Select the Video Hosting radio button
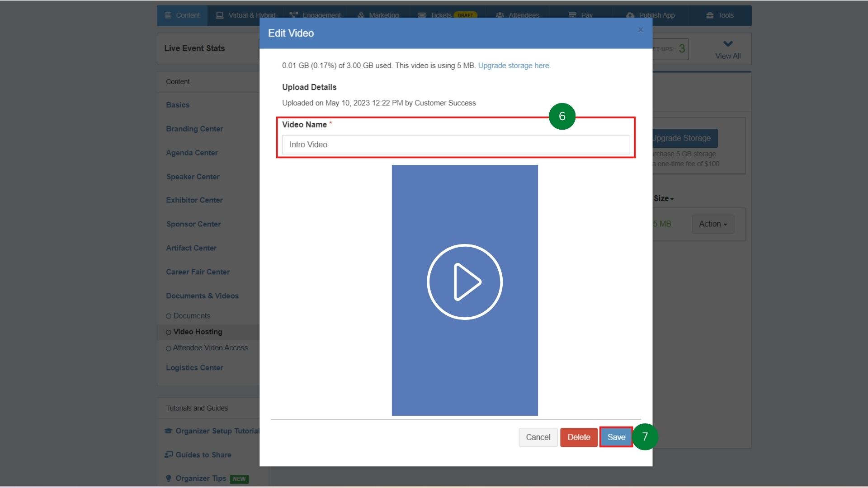868x488 pixels. pyautogui.click(x=169, y=332)
